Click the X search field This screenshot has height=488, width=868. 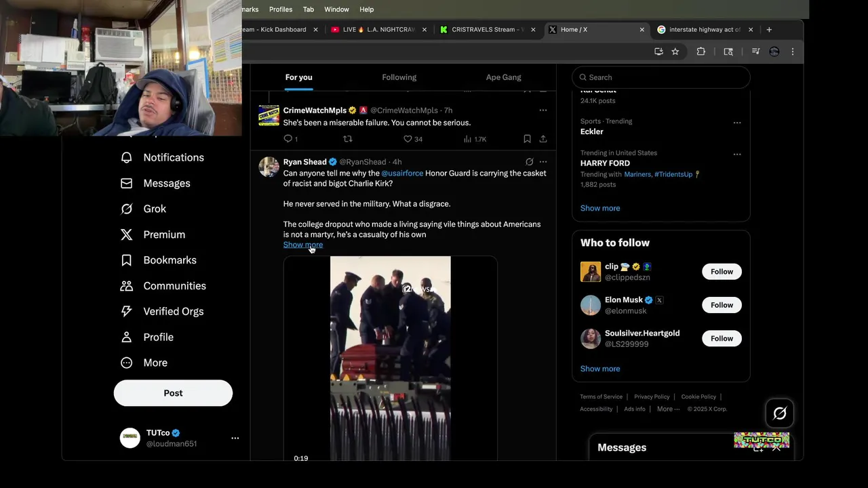tap(661, 77)
